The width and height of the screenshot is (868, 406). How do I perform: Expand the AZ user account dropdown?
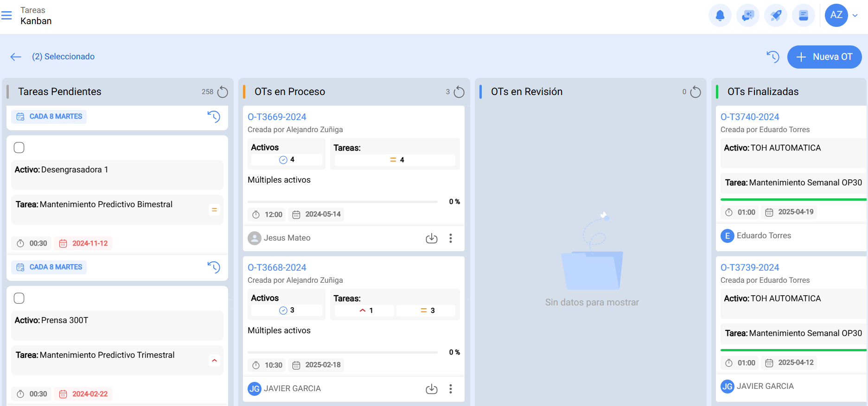(x=855, y=16)
